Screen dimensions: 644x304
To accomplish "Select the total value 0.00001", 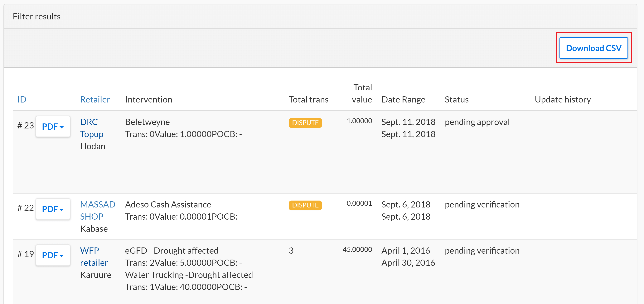I will click(x=359, y=203).
